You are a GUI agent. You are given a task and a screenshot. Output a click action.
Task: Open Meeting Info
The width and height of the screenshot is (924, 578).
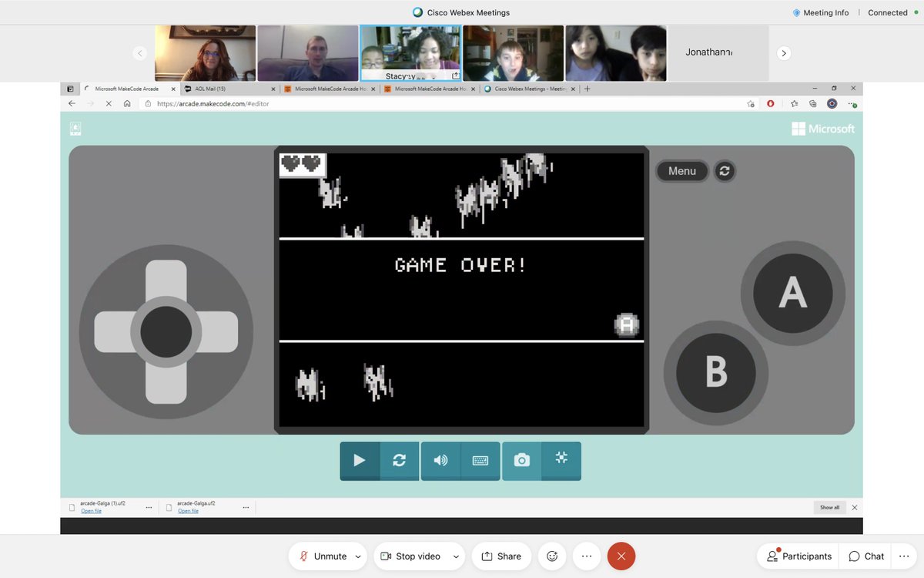coord(820,12)
